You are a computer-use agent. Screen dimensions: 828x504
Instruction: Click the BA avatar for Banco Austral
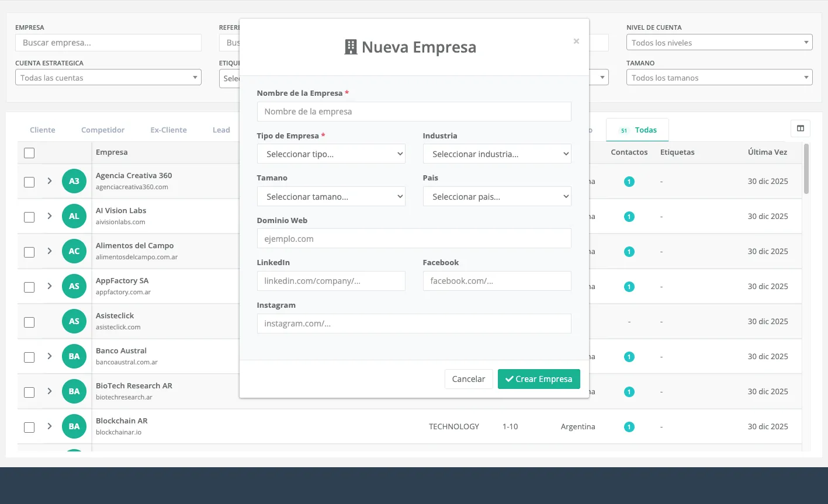tap(74, 356)
